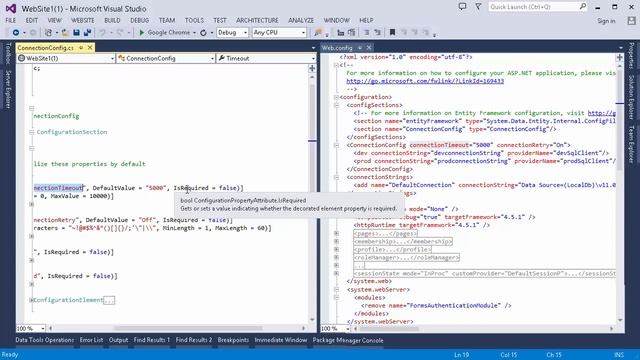Open the Toolbox side tab
The image size is (640, 360).
7,53
